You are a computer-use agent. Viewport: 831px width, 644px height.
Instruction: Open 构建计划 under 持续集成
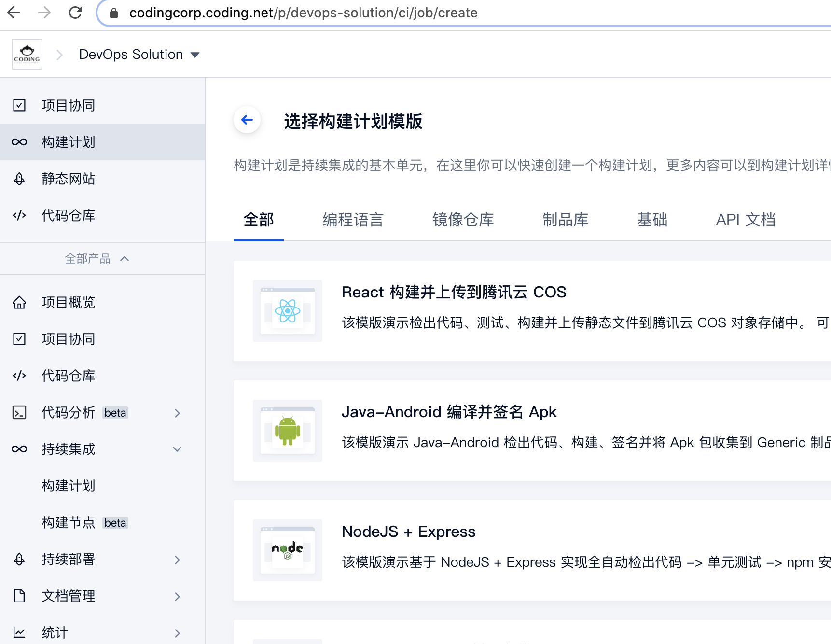click(69, 486)
